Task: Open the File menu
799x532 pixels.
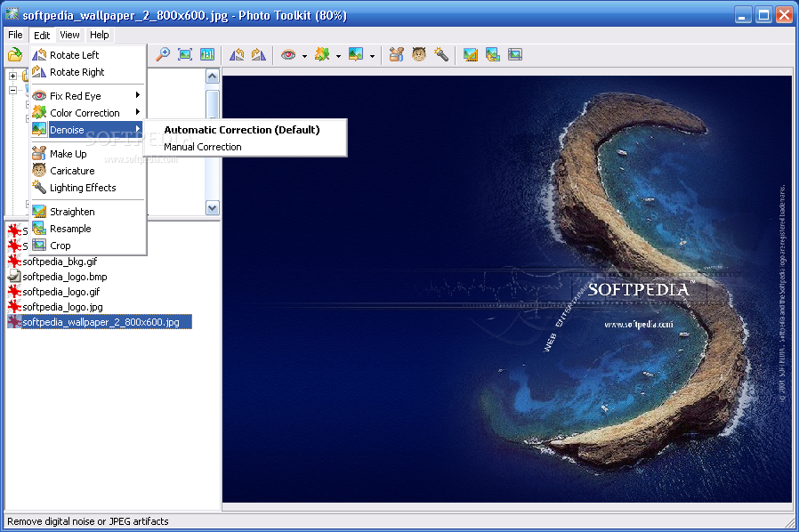Action: click(x=15, y=35)
